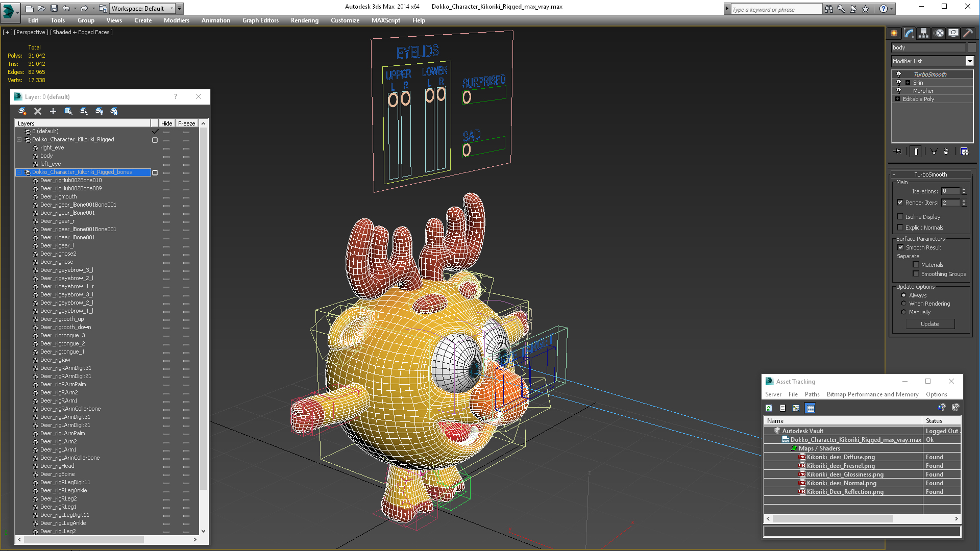
Task: Select the Manually update option
Action: click(904, 312)
